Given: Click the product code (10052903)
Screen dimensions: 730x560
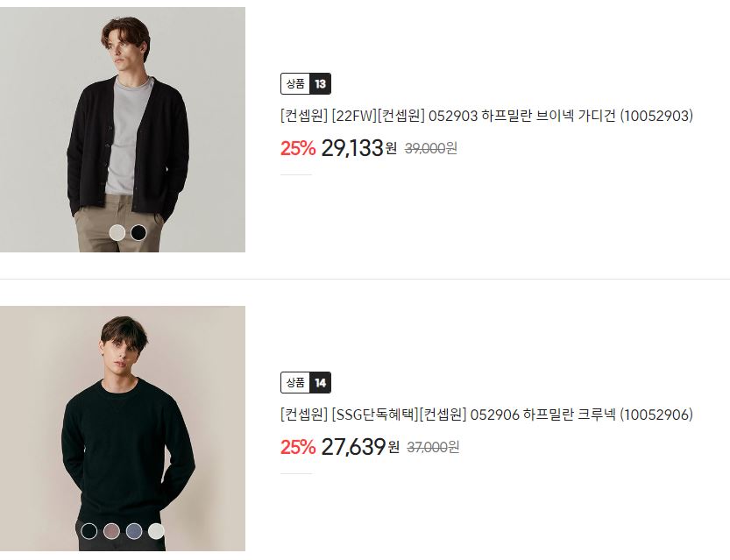Looking at the screenshot, I should [656, 116].
